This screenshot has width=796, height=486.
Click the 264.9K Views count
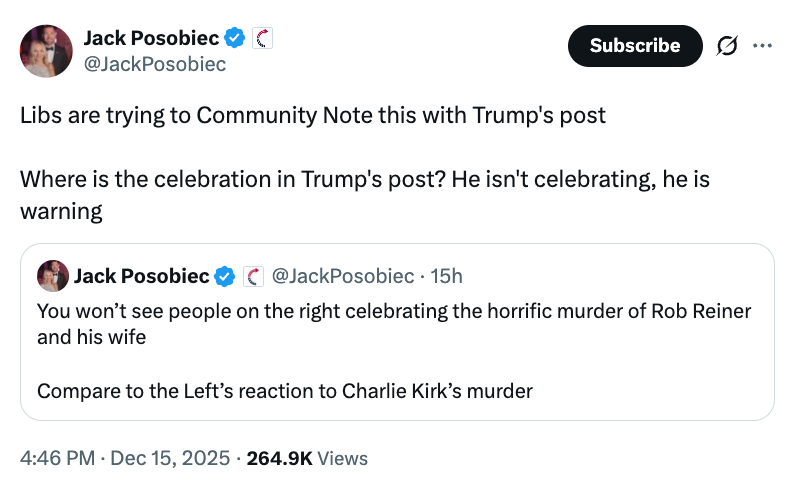pos(307,459)
